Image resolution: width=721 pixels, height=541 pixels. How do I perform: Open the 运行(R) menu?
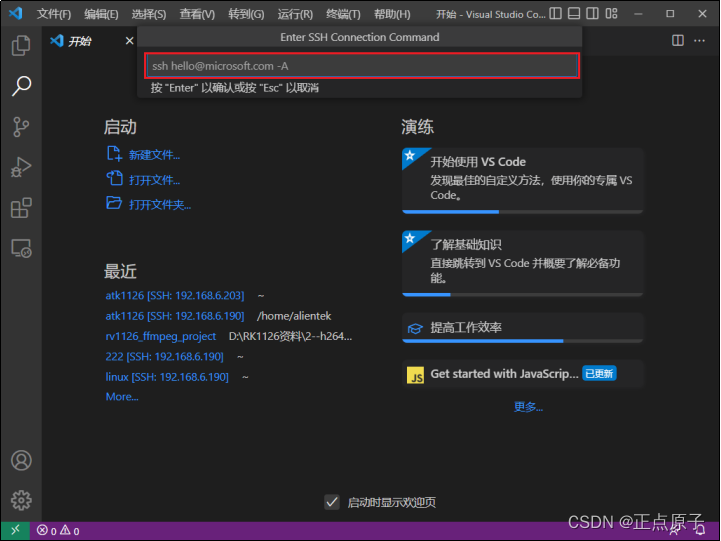click(295, 14)
